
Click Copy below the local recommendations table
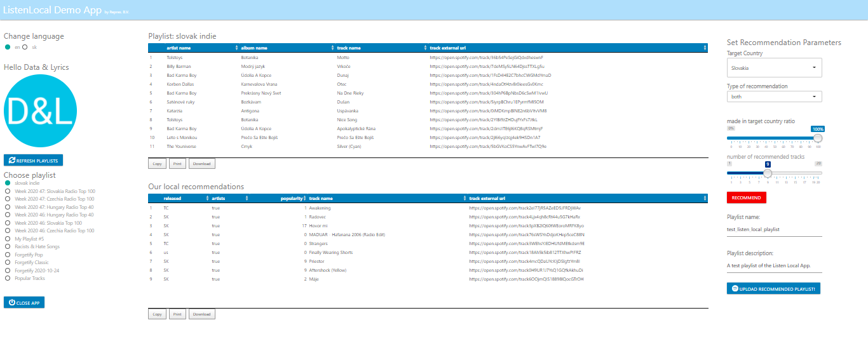coord(157,314)
